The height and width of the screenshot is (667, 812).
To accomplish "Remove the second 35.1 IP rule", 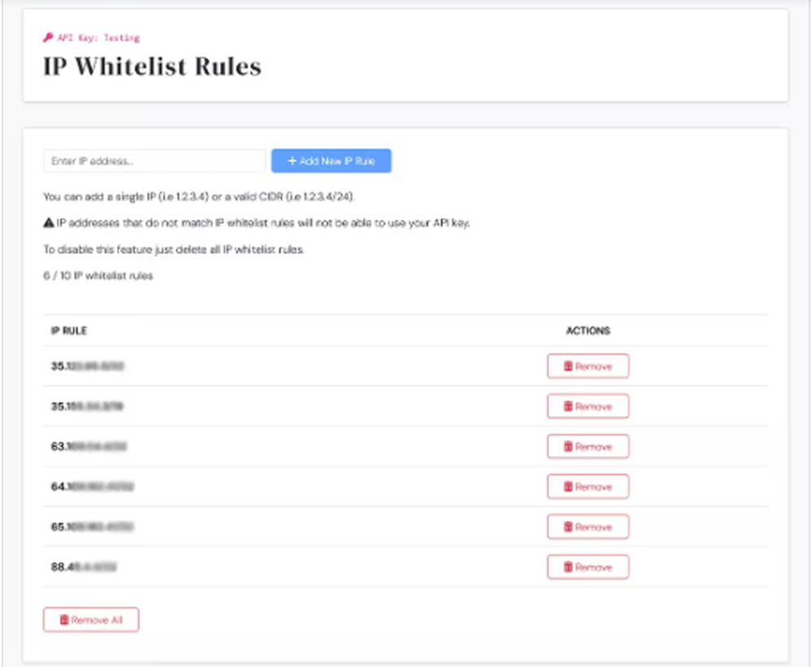I will 588,407.
